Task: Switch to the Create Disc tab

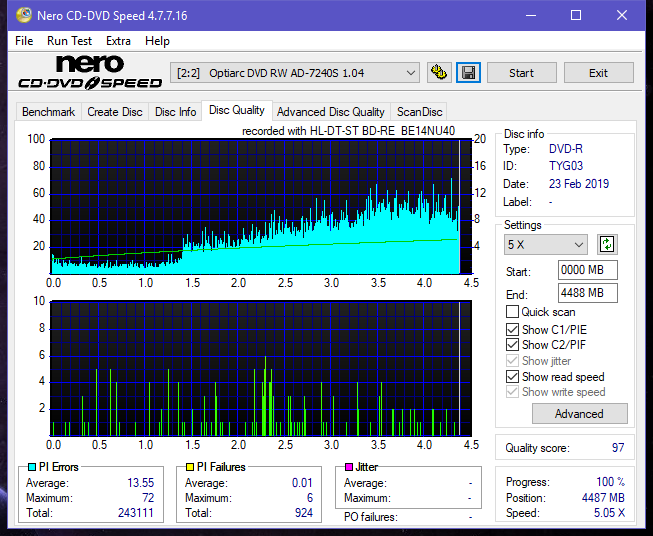Action: point(115,112)
